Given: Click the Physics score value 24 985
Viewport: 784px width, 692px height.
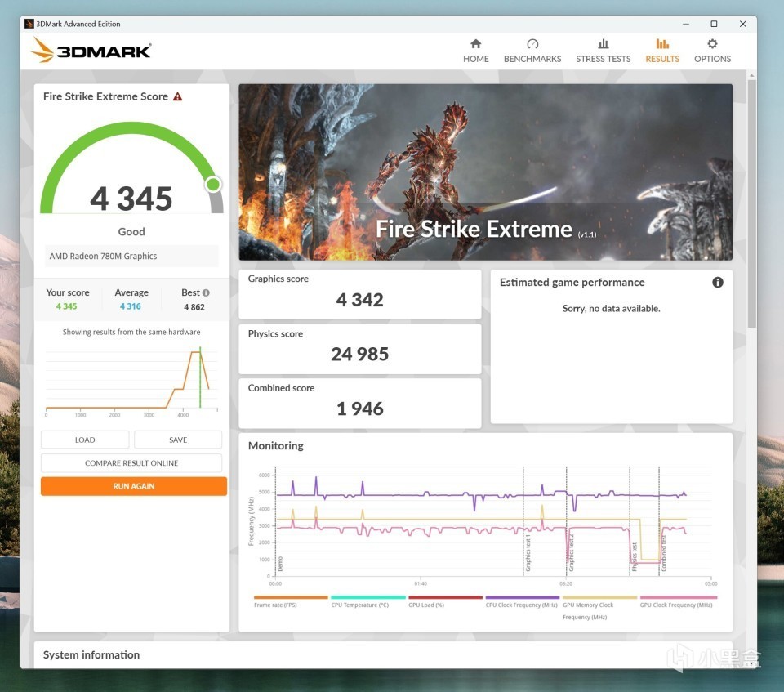Looking at the screenshot, I should pos(359,354).
